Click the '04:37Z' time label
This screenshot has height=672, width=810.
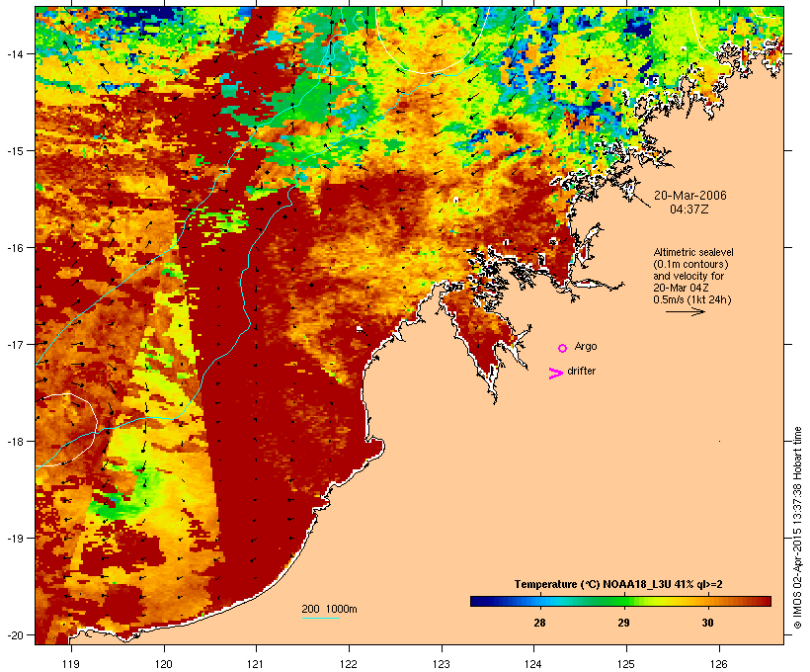click(689, 210)
